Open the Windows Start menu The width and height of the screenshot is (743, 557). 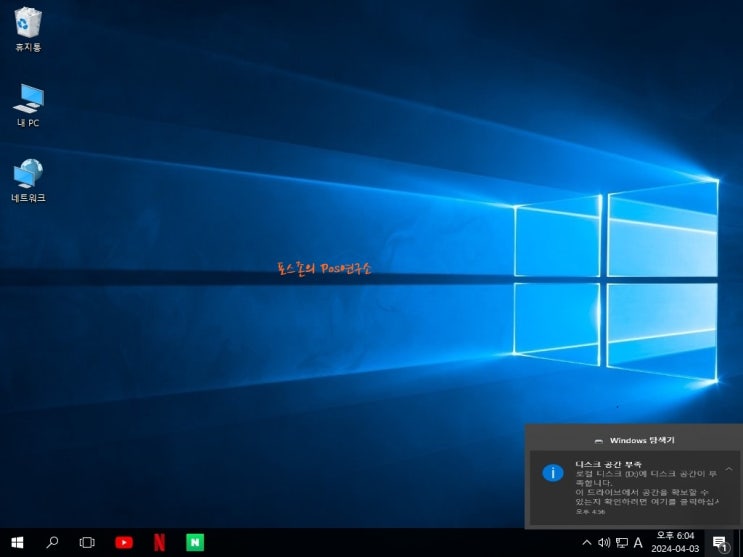pos(17,542)
